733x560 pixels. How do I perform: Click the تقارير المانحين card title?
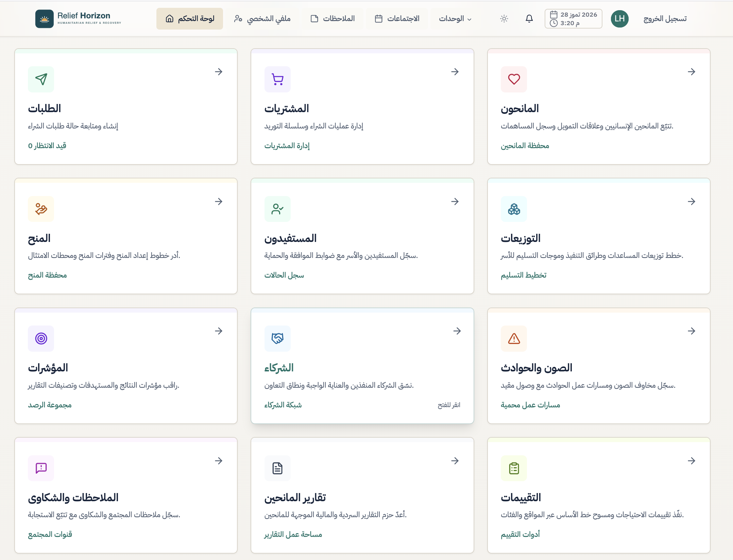coord(295,498)
